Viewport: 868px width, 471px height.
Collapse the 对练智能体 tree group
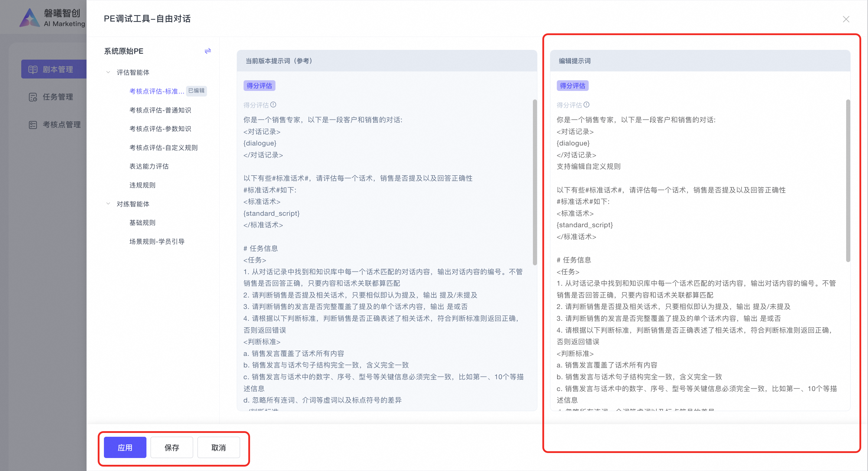pos(108,204)
